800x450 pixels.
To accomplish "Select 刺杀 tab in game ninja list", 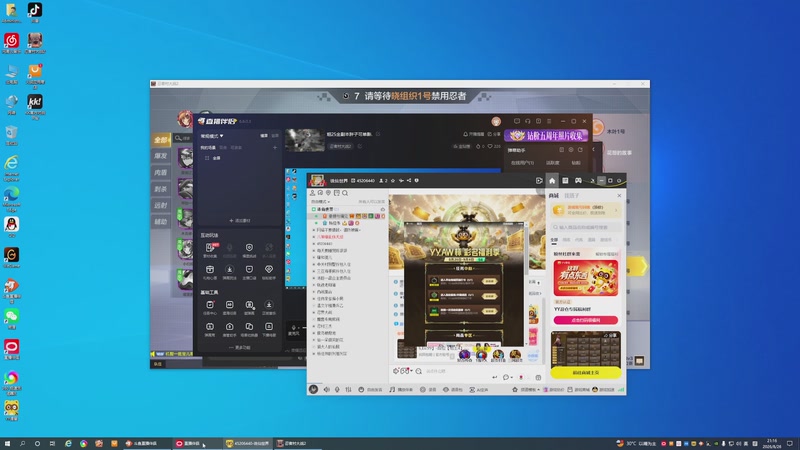I will (161, 189).
